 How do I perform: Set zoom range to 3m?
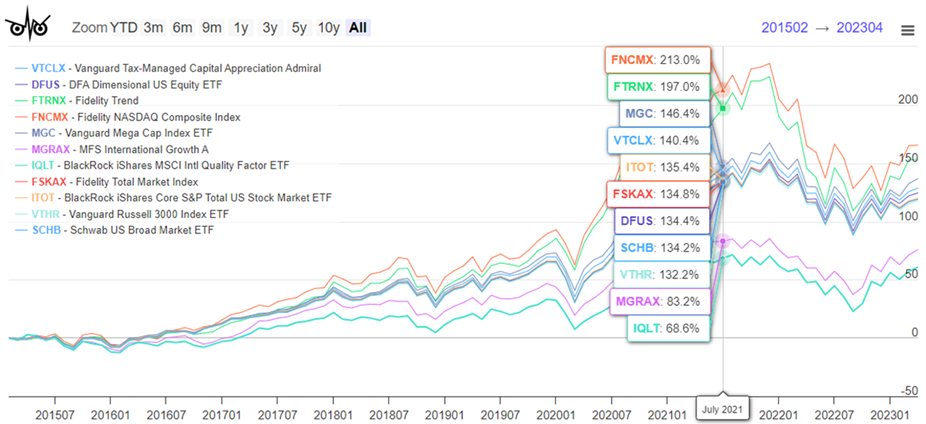[x=153, y=28]
